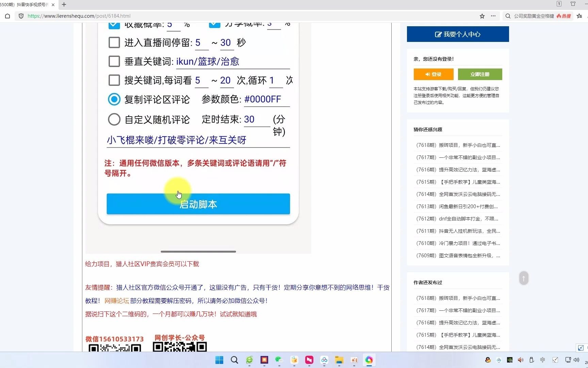
Task: Click the tab count indicator in title bar
Action: pyautogui.click(x=559, y=4)
